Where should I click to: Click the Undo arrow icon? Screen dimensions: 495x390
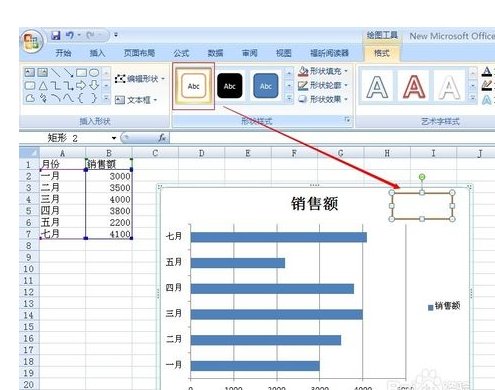(70, 35)
